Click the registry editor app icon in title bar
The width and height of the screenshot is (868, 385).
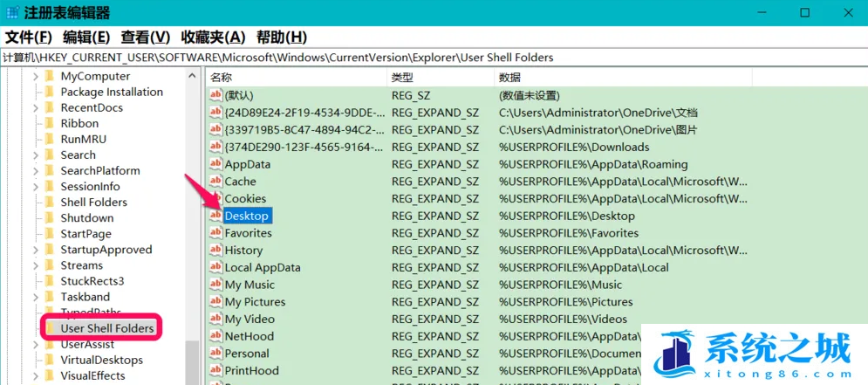point(12,12)
